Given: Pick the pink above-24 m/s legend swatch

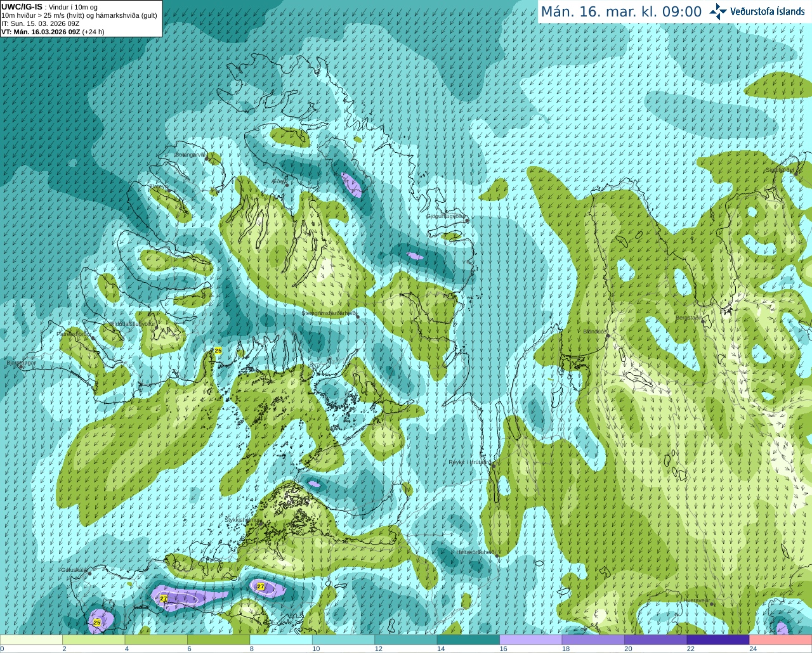Looking at the screenshot, I should [781, 640].
